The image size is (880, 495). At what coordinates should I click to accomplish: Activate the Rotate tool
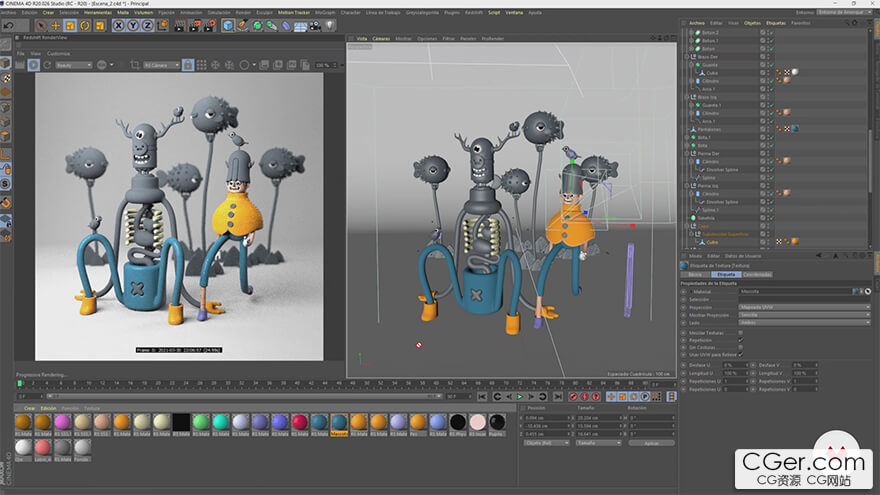[85, 26]
